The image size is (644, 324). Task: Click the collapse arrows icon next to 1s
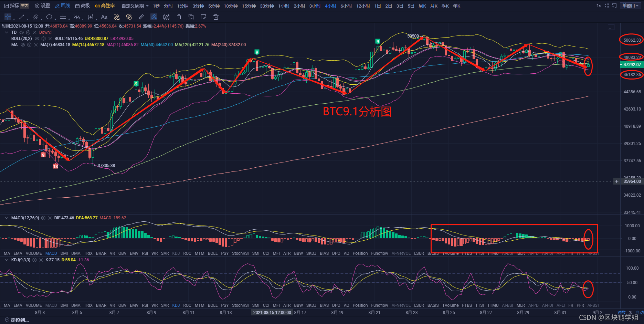[x=606, y=6]
